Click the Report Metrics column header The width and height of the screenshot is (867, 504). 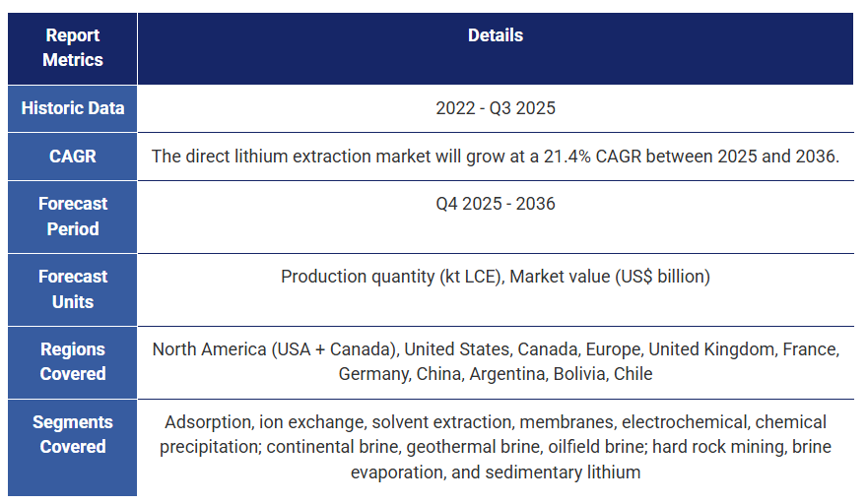pos(72,47)
